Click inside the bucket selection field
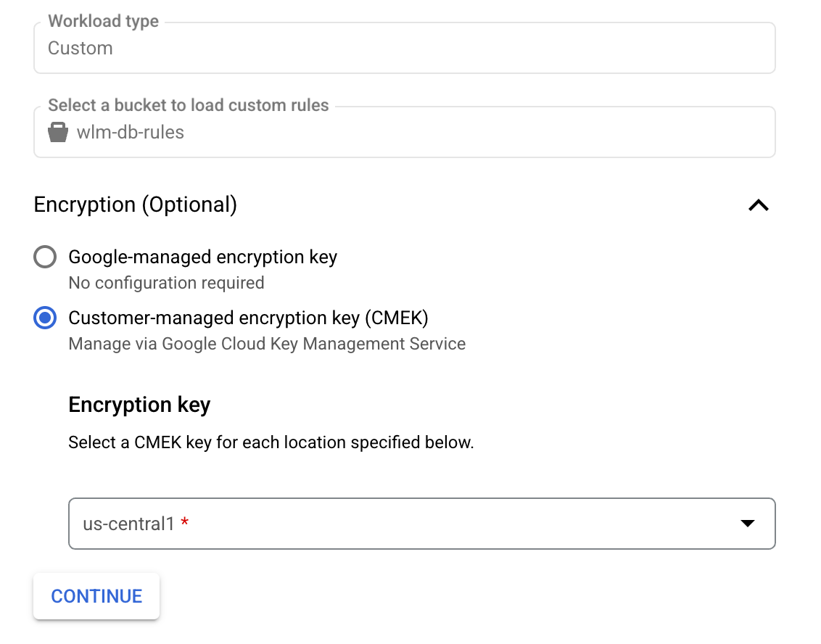The image size is (821, 644). pyautogui.click(x=404, y=132)
